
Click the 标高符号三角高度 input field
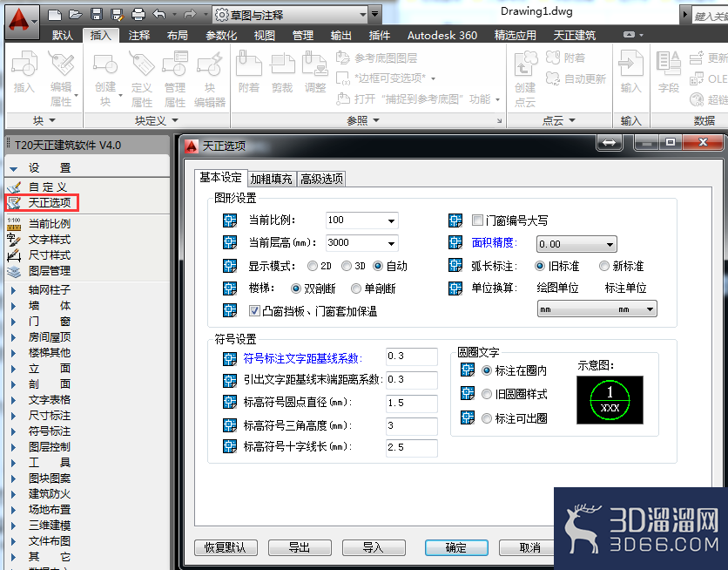(x=412, y=425)
